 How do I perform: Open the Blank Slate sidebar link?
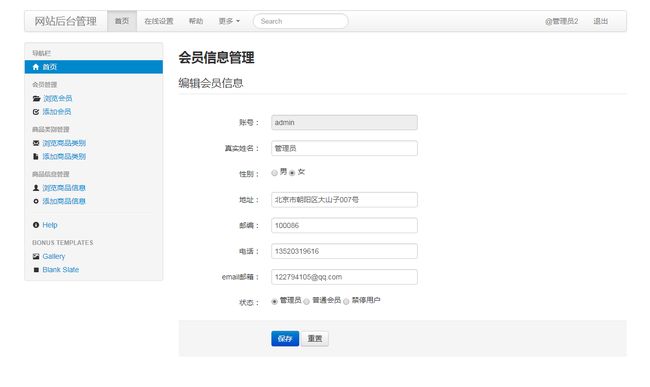[61, 270]
